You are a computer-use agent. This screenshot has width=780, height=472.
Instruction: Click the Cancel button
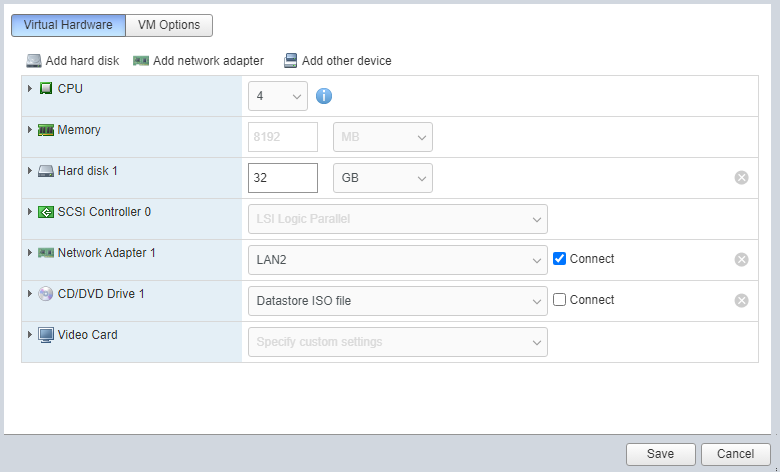pos(735,454)
